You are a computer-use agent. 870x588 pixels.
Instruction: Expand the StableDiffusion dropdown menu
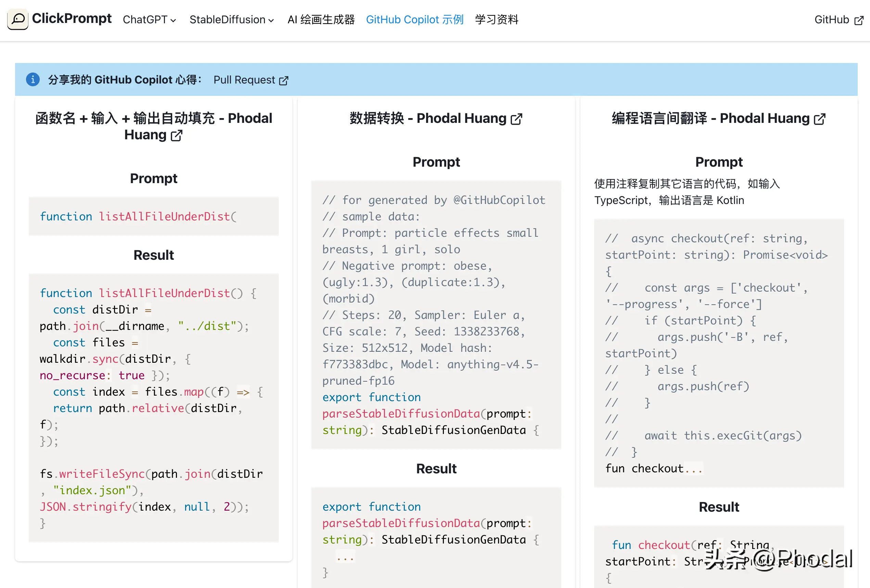tap(232, 20)
